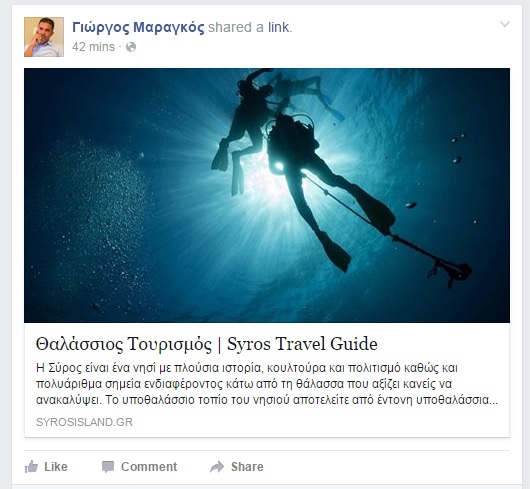Open Γιώργος Μαραγκός profile name link
This screenshot has height=489, width=530.
coord(138,27)
